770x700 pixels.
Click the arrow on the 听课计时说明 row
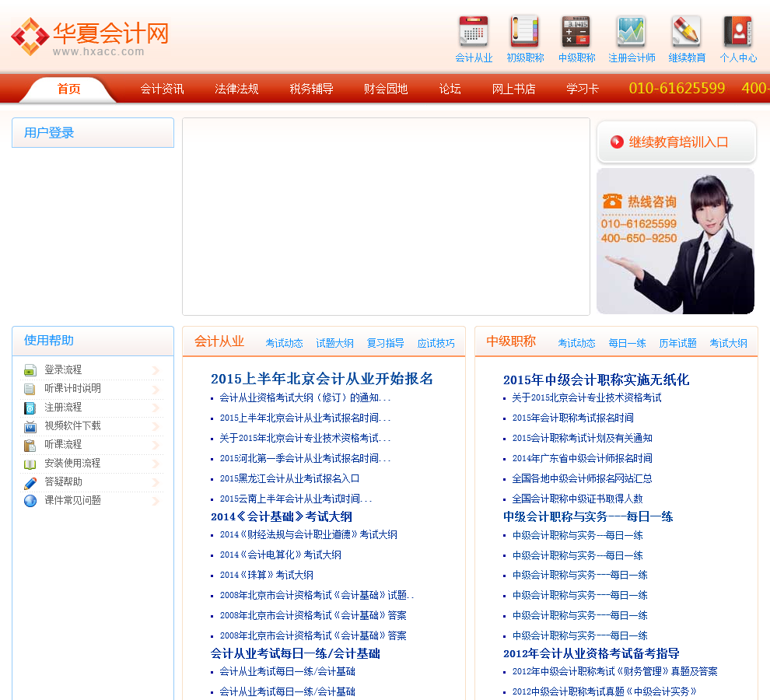click(x=156, y=389)
